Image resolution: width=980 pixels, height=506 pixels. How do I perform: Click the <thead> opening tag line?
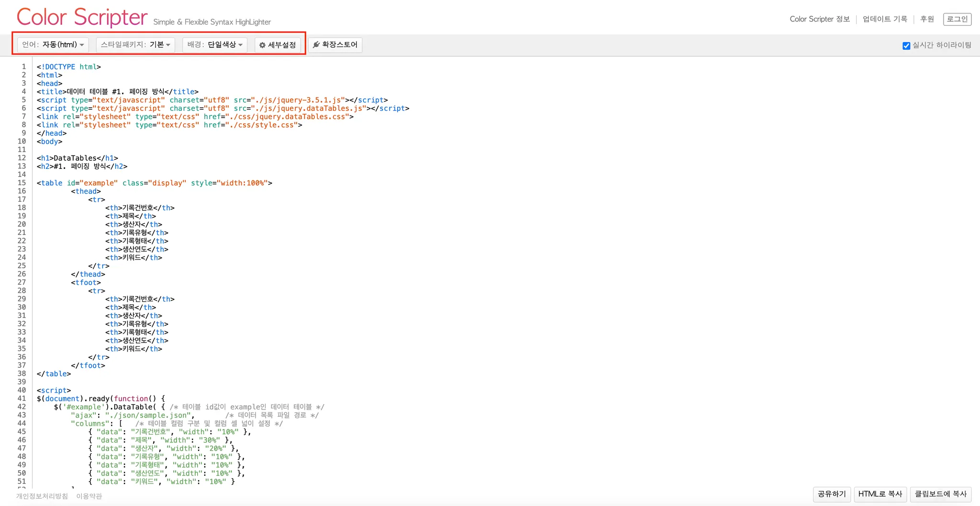[86, 191]
